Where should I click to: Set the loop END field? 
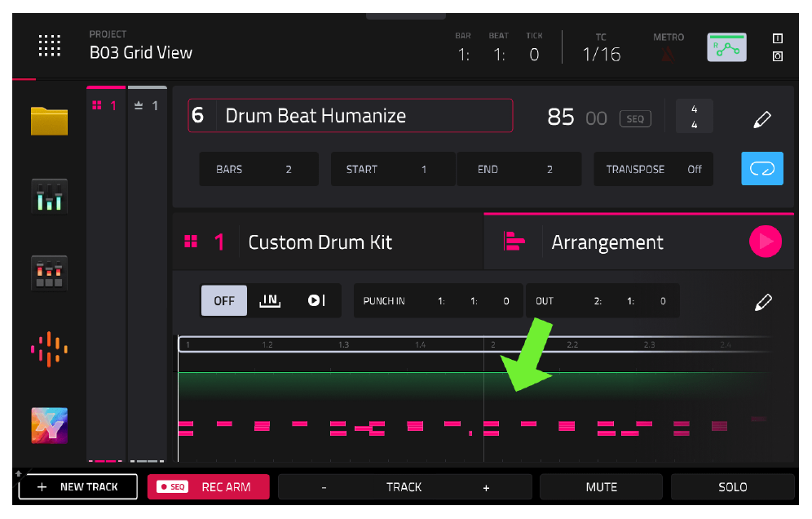tap(519, 169)
